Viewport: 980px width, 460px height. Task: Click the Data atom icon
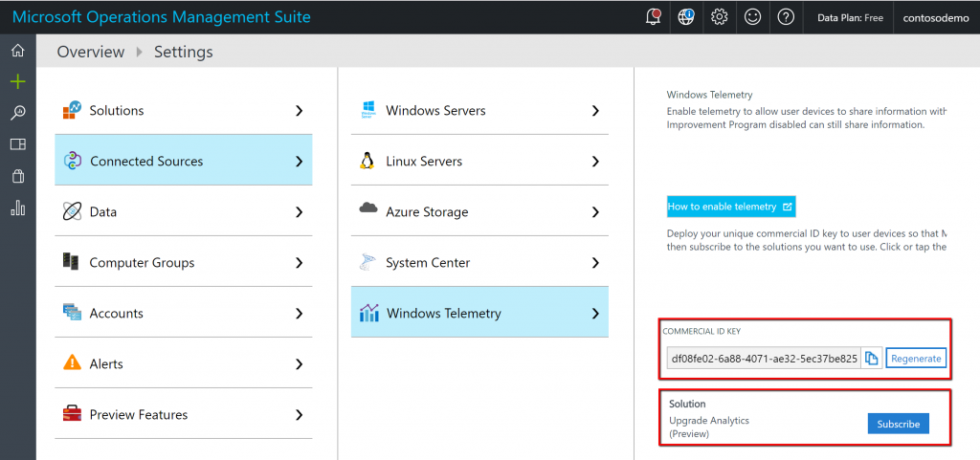(x=73, y=211)
